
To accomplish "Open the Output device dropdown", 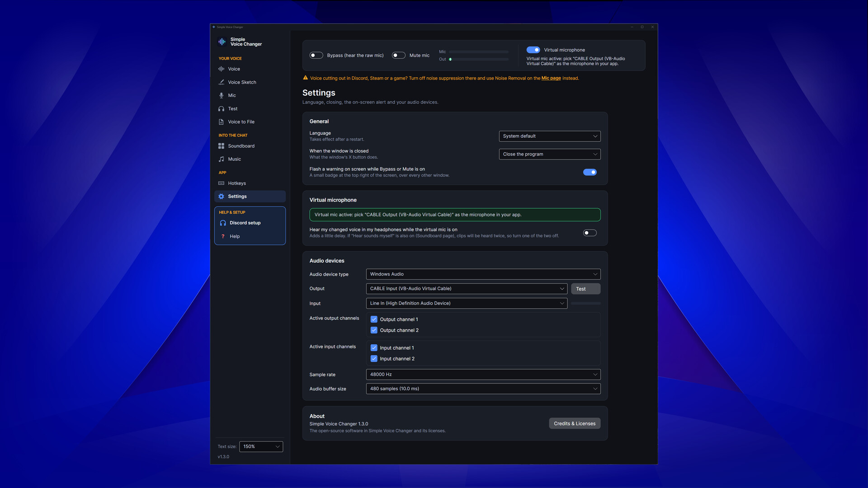I will click(x=467, y=289).
